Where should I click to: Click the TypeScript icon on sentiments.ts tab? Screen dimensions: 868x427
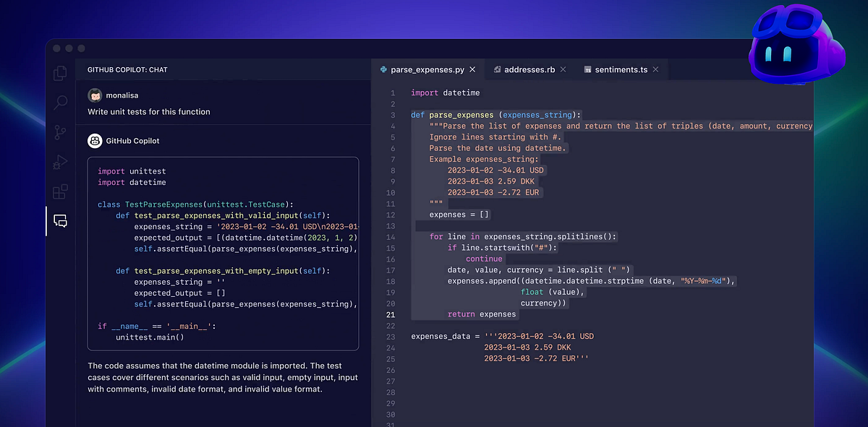tap(589, 69)
